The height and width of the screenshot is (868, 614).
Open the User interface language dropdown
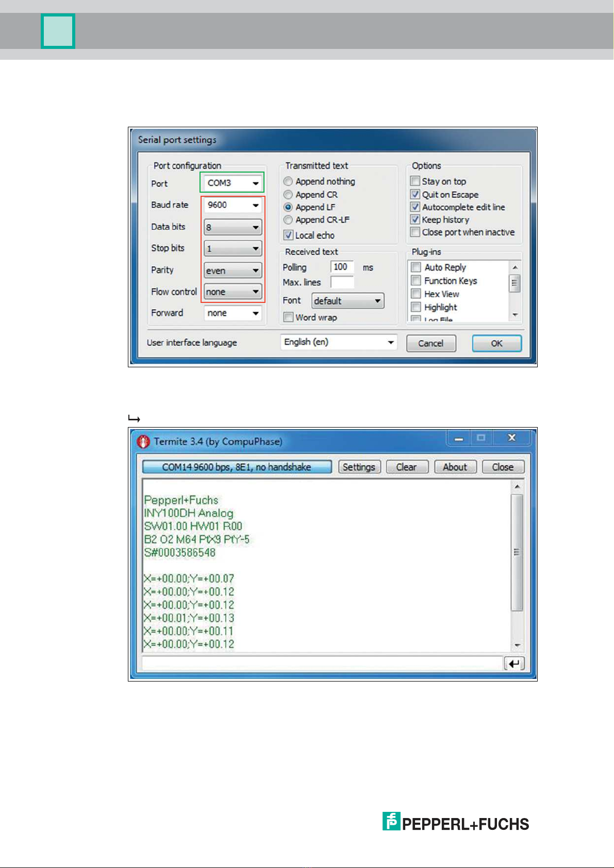339,342
